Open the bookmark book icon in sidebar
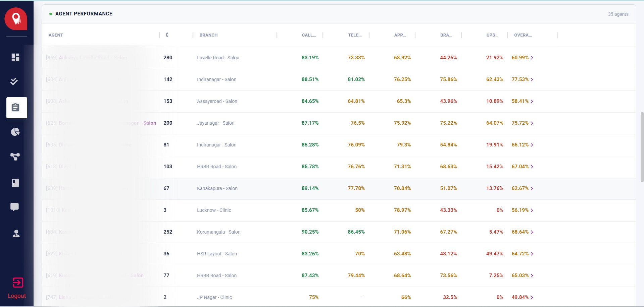The width and height of the screenshot is (644, 307). pyautogui.click(x=15, y=183)
